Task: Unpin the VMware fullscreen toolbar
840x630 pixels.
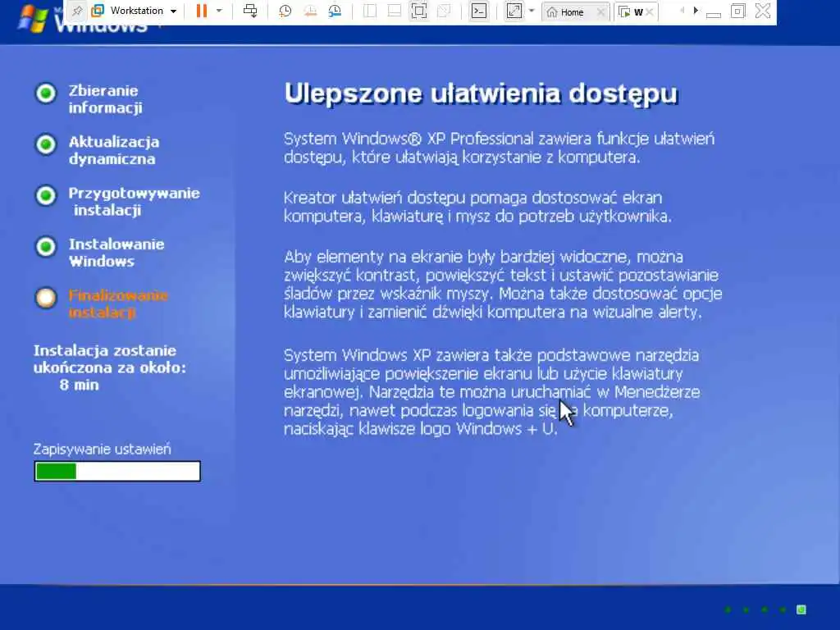Action: coord(77,11)
